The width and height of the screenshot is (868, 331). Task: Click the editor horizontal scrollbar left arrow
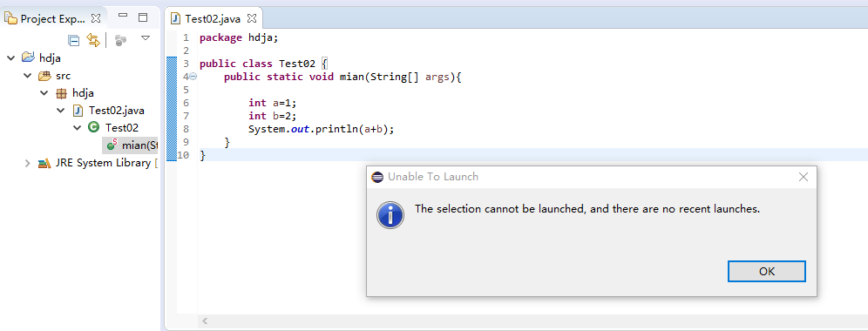205,321
